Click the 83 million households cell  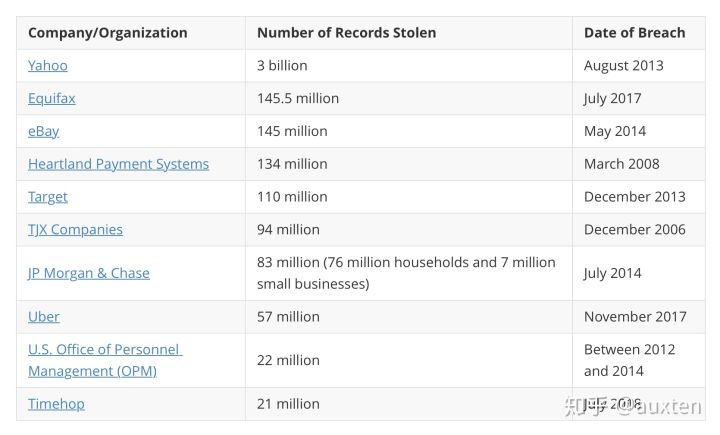(x=409, y=273)
